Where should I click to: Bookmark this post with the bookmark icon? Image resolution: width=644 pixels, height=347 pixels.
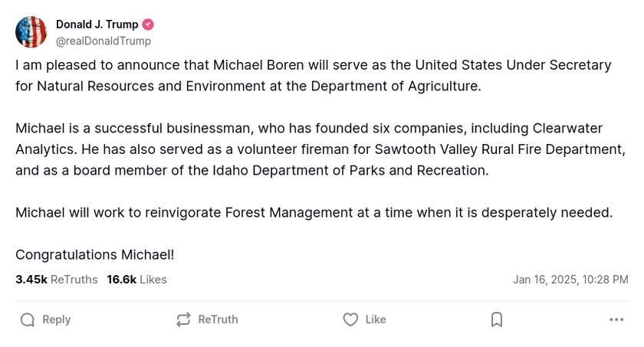[497, 319]
